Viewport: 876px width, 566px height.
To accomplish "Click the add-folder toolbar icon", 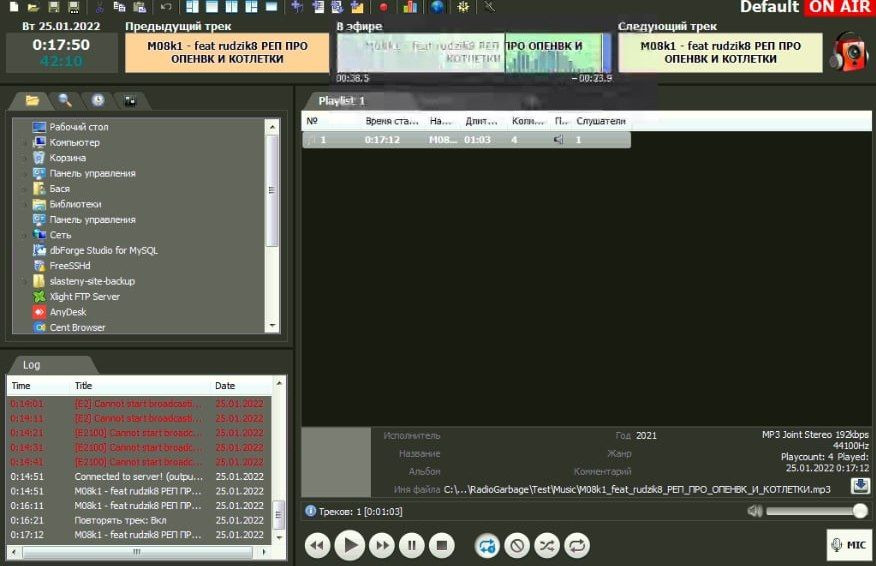I will pos(357,7).
